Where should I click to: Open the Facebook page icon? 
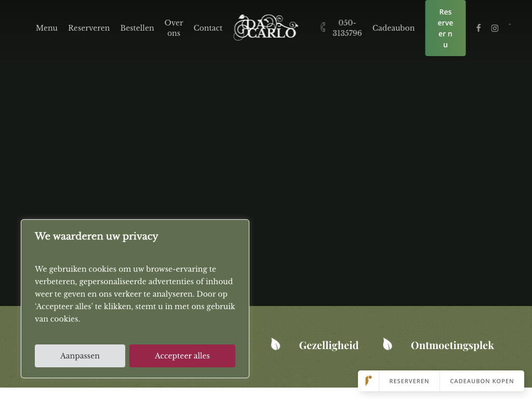coord(478,28)
